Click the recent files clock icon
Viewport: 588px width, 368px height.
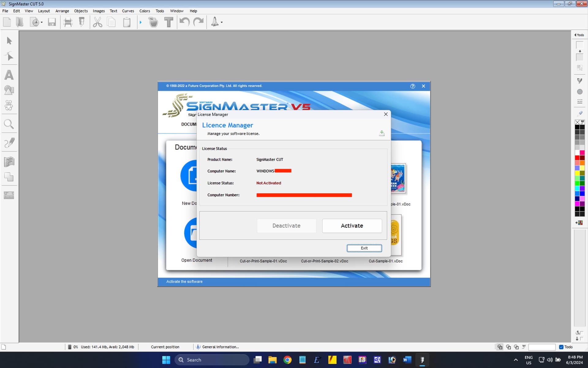35,22
